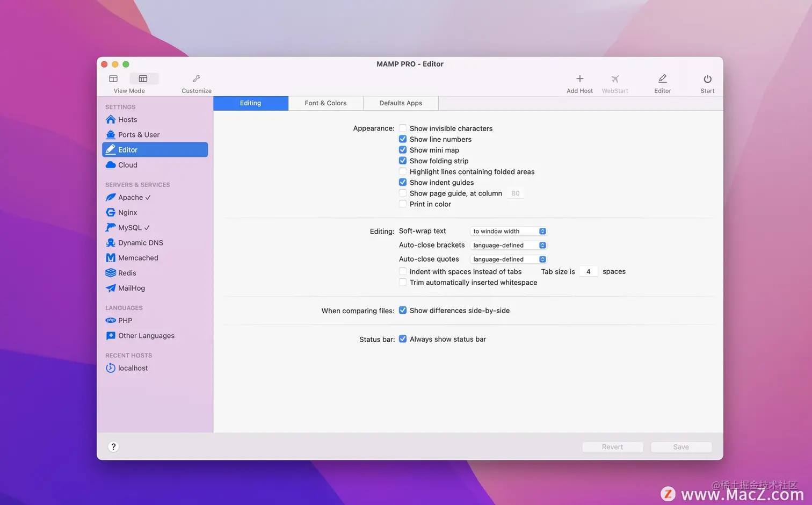Viewport: 812px width, 505px height.
Task: Enable Show invisible characters checkbox
Action: pyautogui.click(x=403, y=128)
